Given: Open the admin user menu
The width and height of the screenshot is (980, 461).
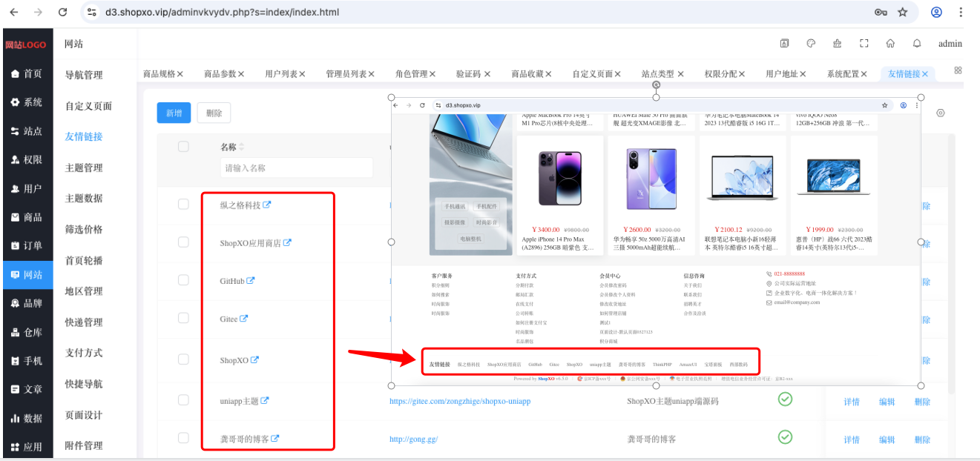Looking at the screenshot, I should (950, 44).
